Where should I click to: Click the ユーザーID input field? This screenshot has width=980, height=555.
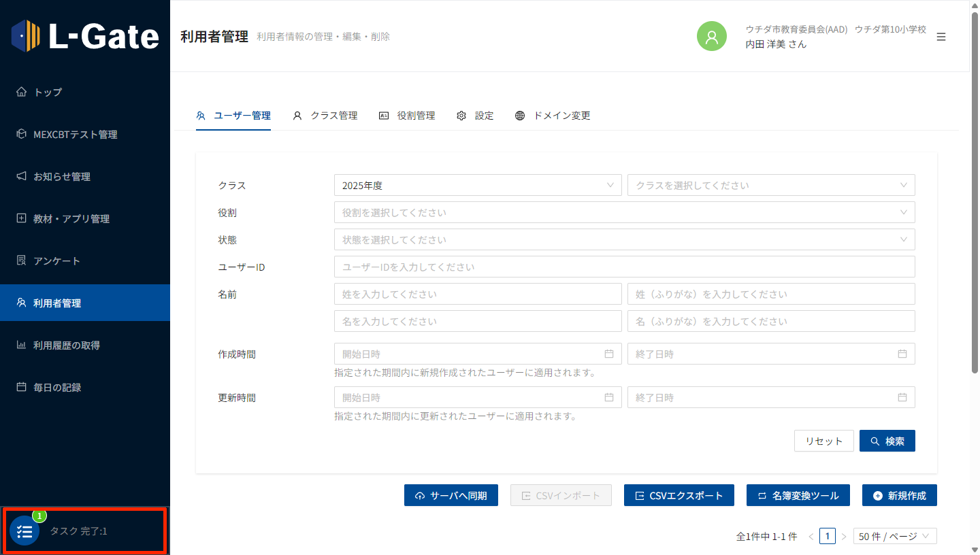point(624,267)
